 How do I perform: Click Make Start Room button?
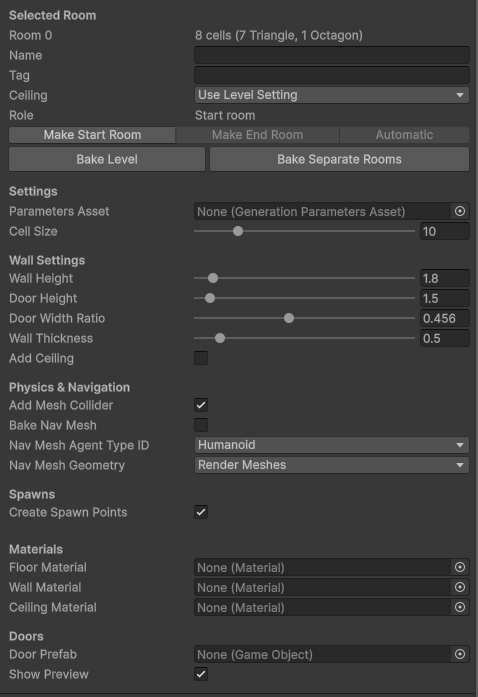coord(92,135)
